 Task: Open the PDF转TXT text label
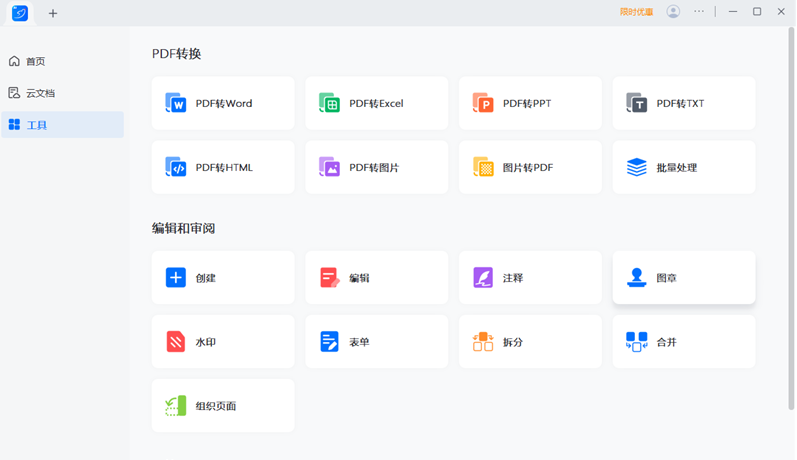point(680,103)
